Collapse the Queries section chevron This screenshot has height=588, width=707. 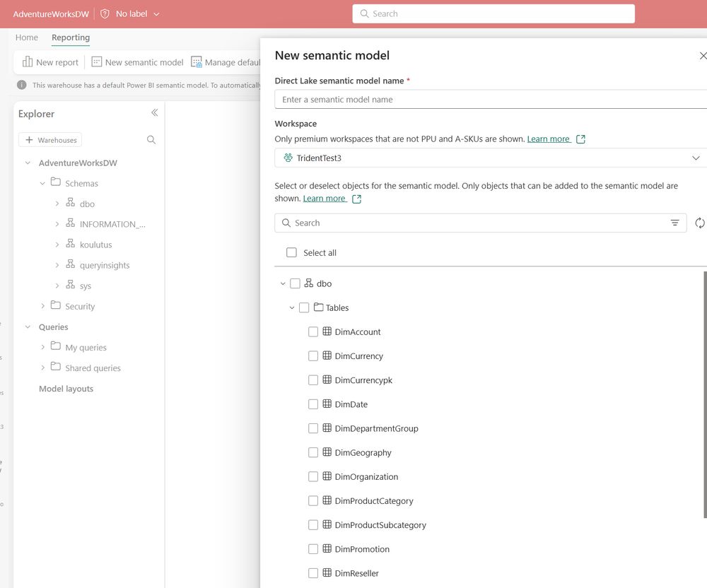click(28, 327)
